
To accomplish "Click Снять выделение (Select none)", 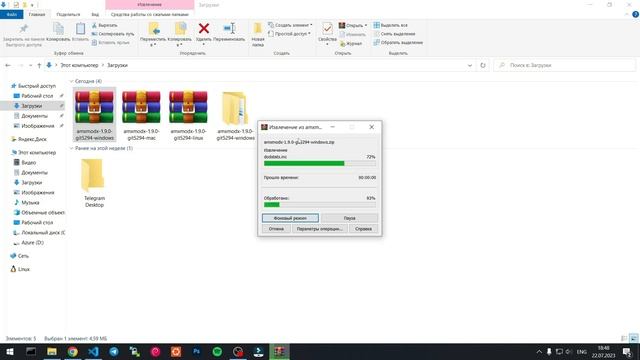I will [394, 34].
